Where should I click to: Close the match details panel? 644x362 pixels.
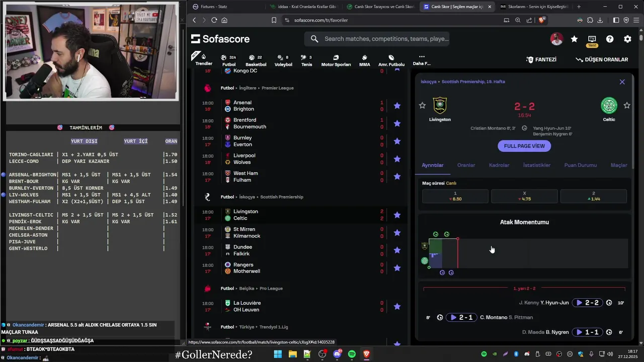click(622, 81)
